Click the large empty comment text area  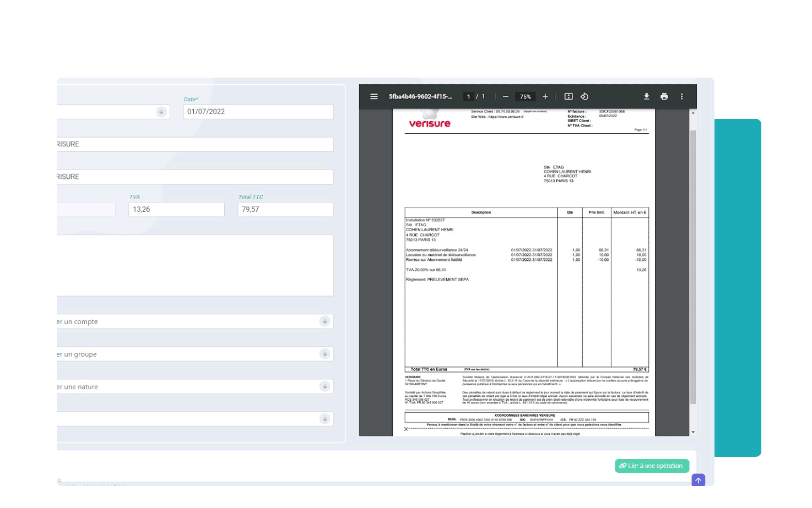(195, 265)
